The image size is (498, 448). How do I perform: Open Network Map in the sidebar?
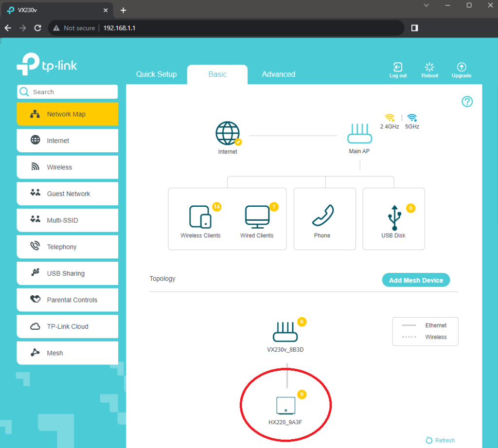[x=67, y=114]
